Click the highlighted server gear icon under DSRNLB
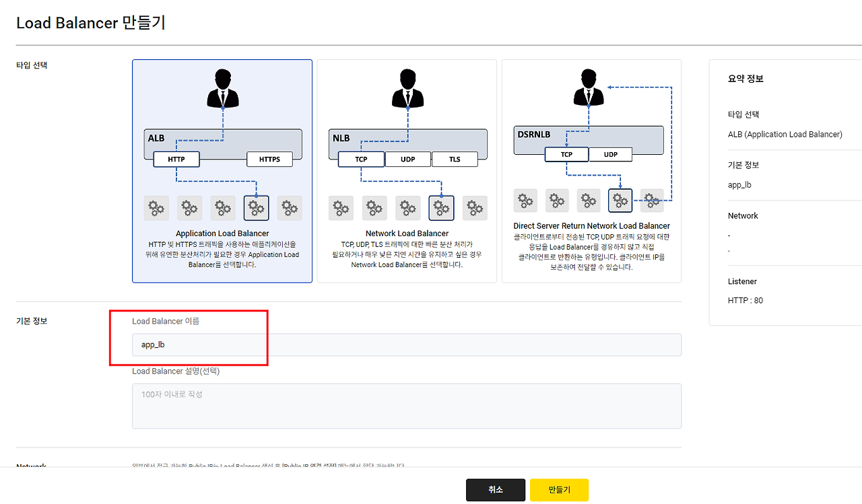Screen dimensions: 862x504 620,201
